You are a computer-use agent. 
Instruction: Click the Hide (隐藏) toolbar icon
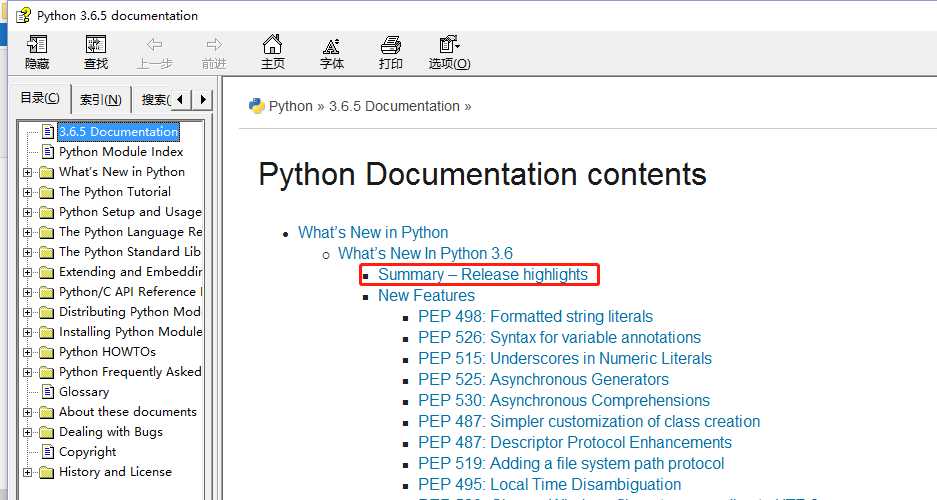click(x=37, y=45)
